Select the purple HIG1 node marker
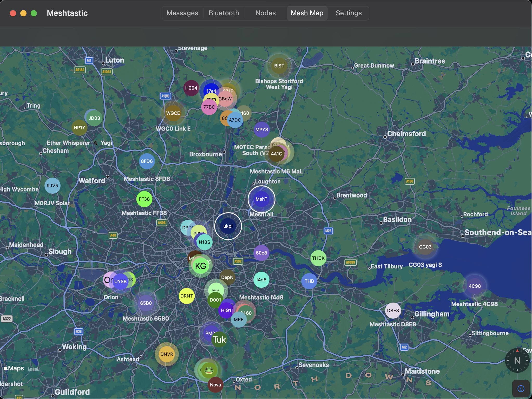 click(x=226, y=310)
